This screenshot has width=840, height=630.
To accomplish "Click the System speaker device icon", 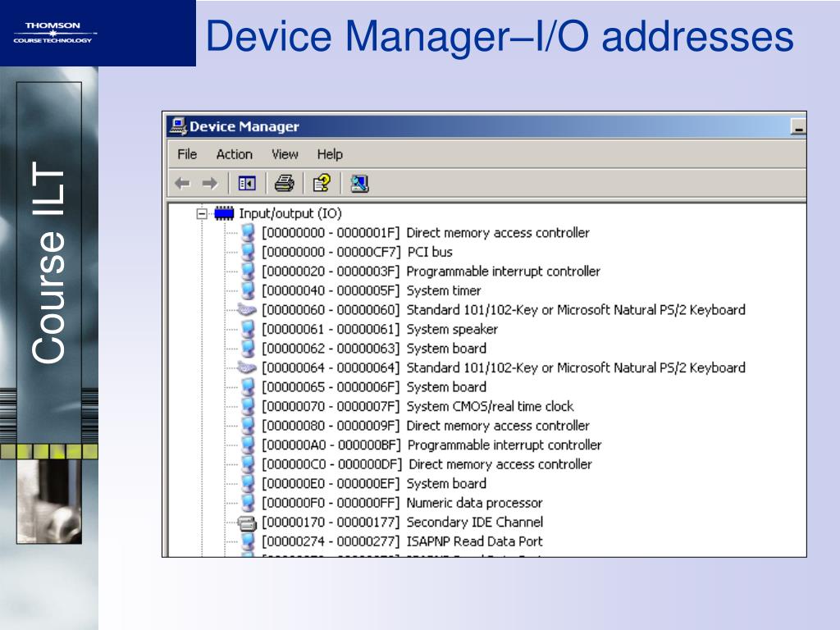I will (248, 329).
